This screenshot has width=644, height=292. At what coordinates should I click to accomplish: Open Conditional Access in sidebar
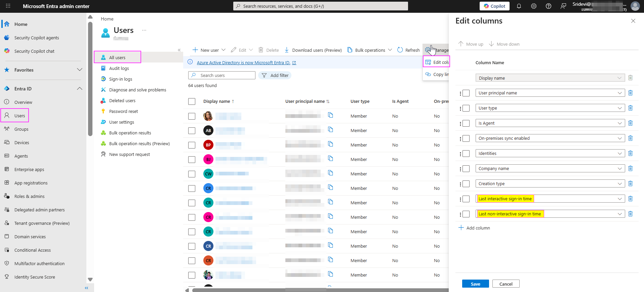pyautogui.click(x=33, y=250)
